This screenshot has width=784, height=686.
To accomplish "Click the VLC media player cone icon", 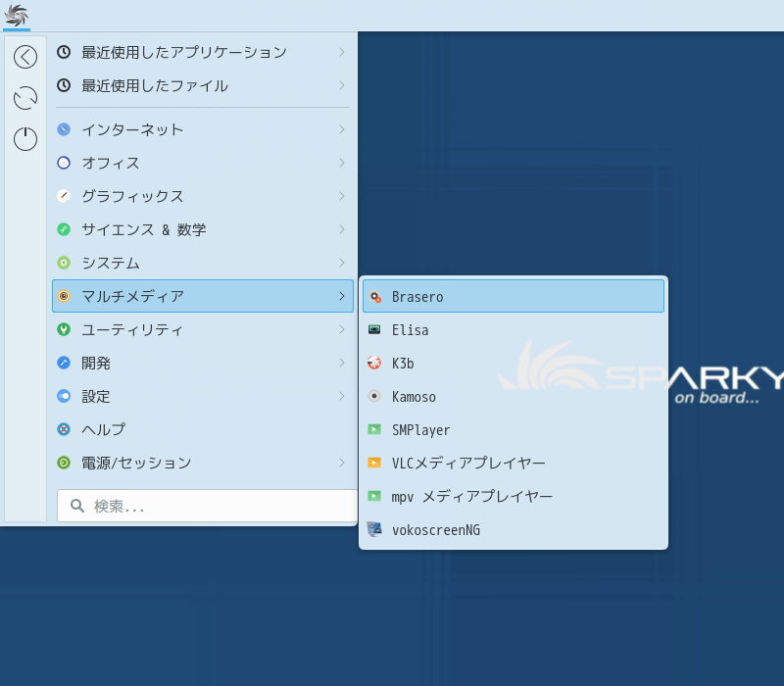I will (x=374, y=464).
